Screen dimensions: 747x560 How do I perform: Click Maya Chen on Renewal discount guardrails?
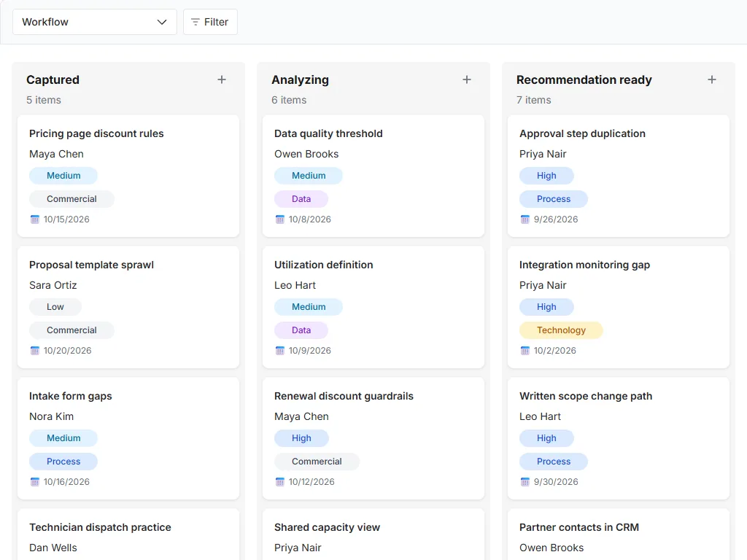(x=301, y=416)
